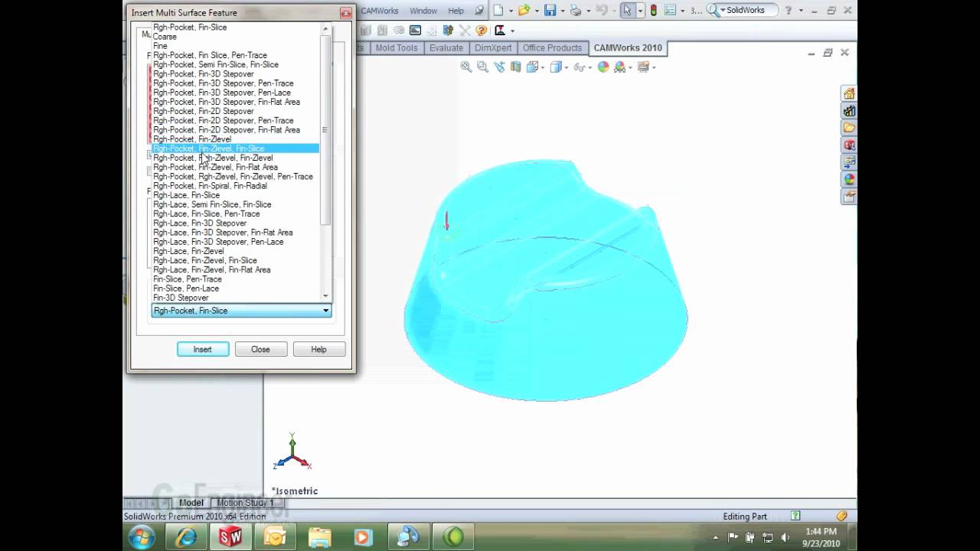
Task: Switch to the Office Products tab
Action: (552, 47)
